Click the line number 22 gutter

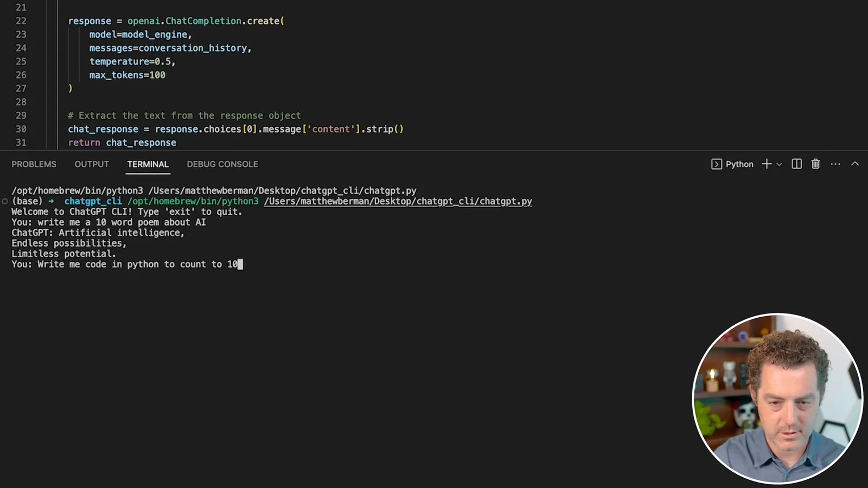coord(21,21)
